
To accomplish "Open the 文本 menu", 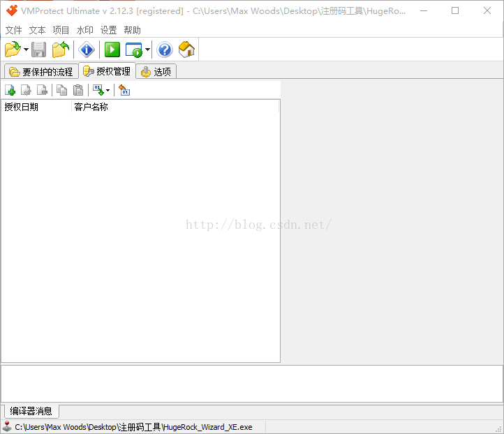I will coord(37,30).
